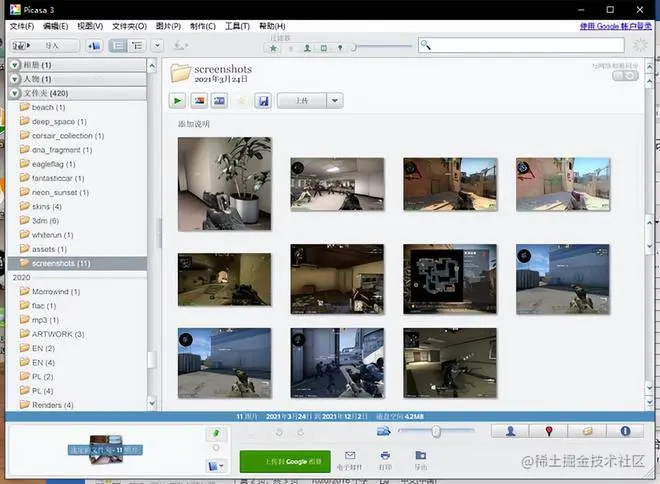Click the 电子邮件 email icon
This screenshot has width=660, height=484.
[x=350, y=455]
